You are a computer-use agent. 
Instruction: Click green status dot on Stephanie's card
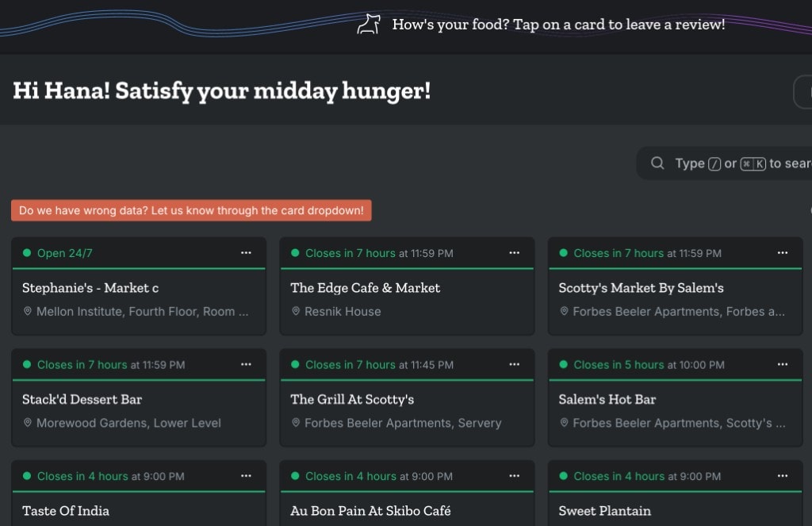coord(26,253)
